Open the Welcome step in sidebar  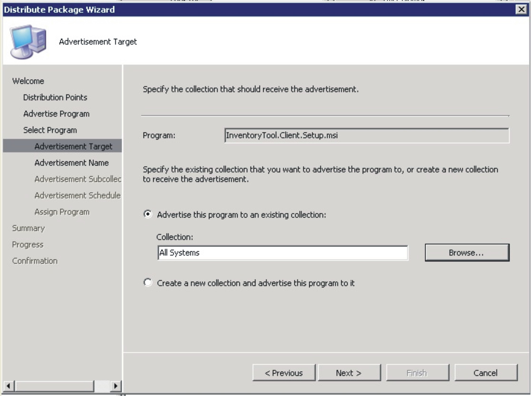pyautogui.click(x=28, y=81)
